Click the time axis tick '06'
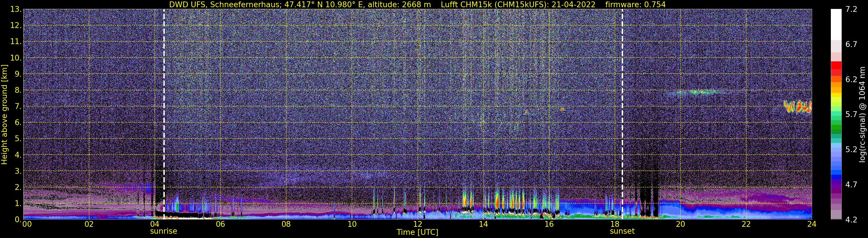 click(220, 224)
